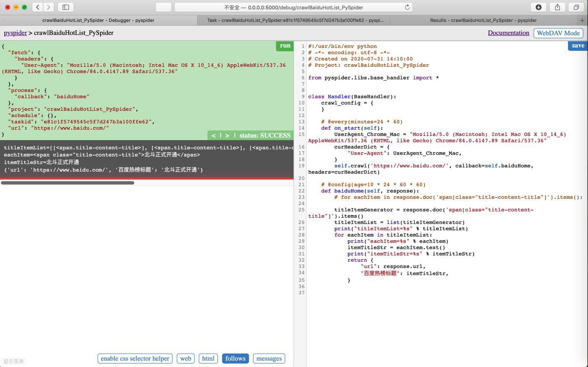Click the horizontal scrollbar under the log output
The image size is (588, 367).
click(68, 183)
